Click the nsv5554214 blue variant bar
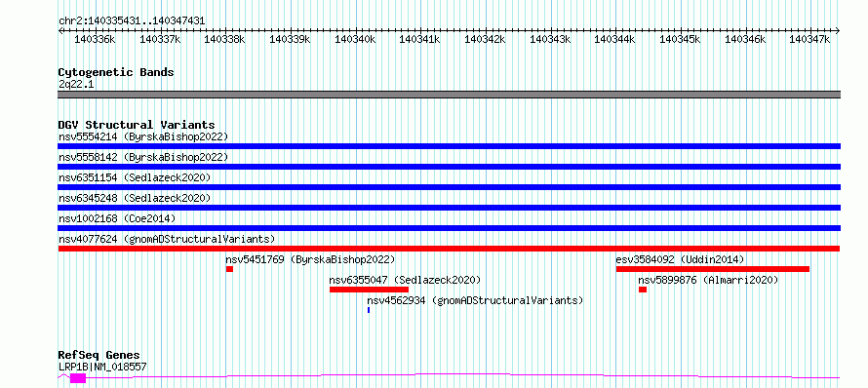Image resolution: width=868 pixels, height=388 pixels. coord(449,146)
